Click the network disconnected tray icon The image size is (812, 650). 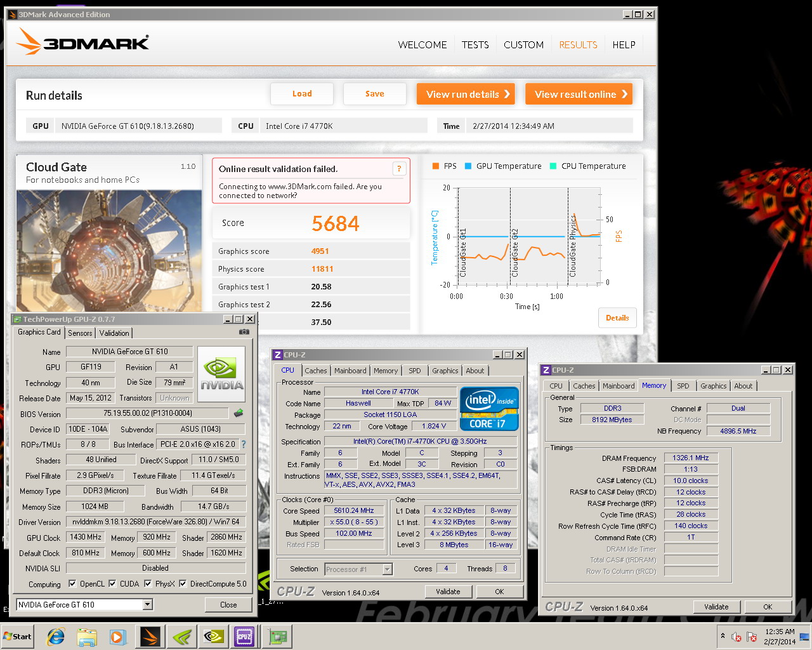752,637
